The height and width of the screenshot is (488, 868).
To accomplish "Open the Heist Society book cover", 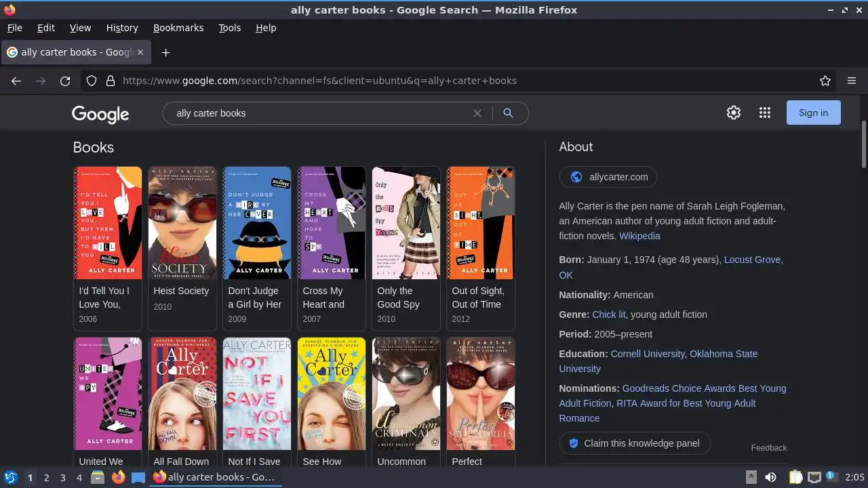I will (x=182, y=223).
